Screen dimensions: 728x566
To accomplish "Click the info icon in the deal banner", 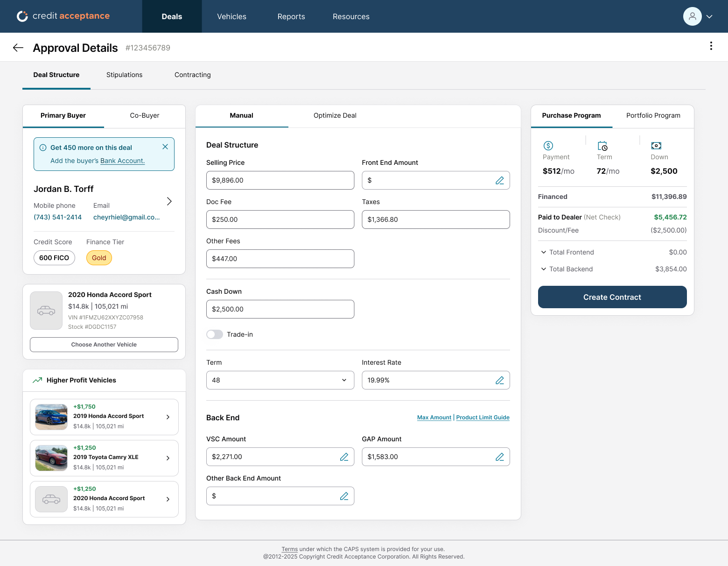I will point(43,148).
